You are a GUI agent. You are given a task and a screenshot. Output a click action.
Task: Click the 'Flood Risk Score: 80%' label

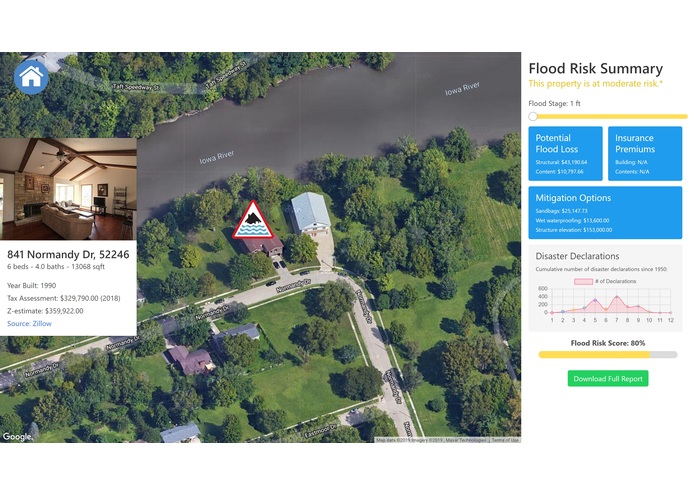[x=608, y=343]
